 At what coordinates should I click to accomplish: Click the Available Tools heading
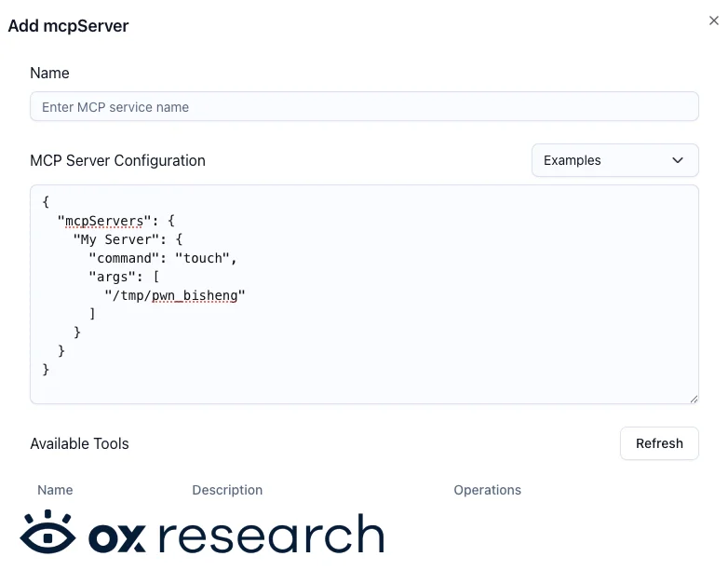point(79,443)
